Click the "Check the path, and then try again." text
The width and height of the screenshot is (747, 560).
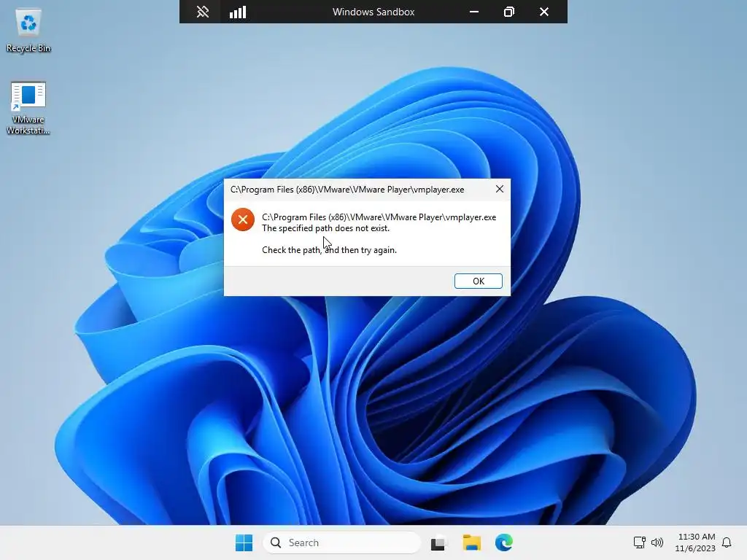point(329,250)
